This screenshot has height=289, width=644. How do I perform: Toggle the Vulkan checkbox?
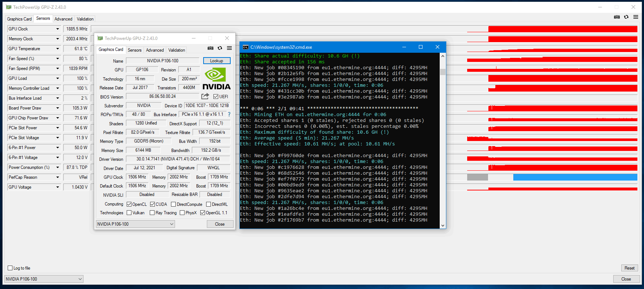click(x=129, y=213)
